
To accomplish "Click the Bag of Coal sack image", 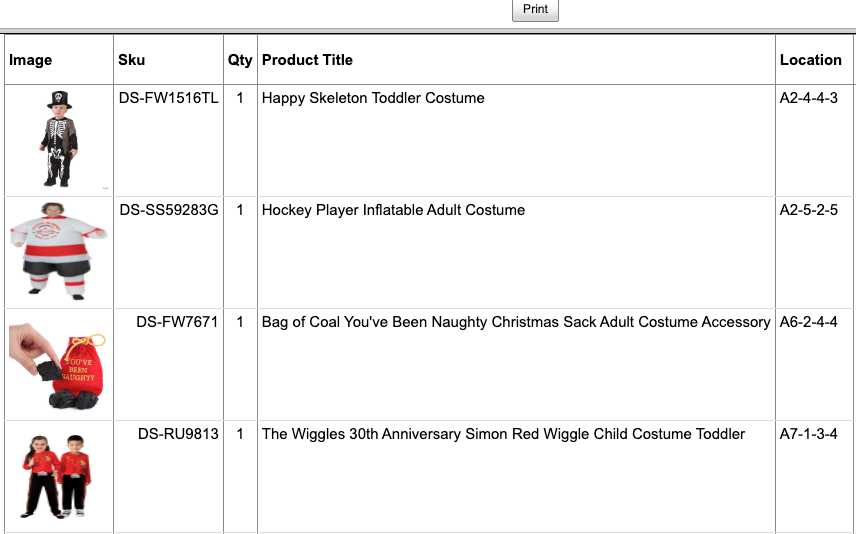I will tap(59, 364).
